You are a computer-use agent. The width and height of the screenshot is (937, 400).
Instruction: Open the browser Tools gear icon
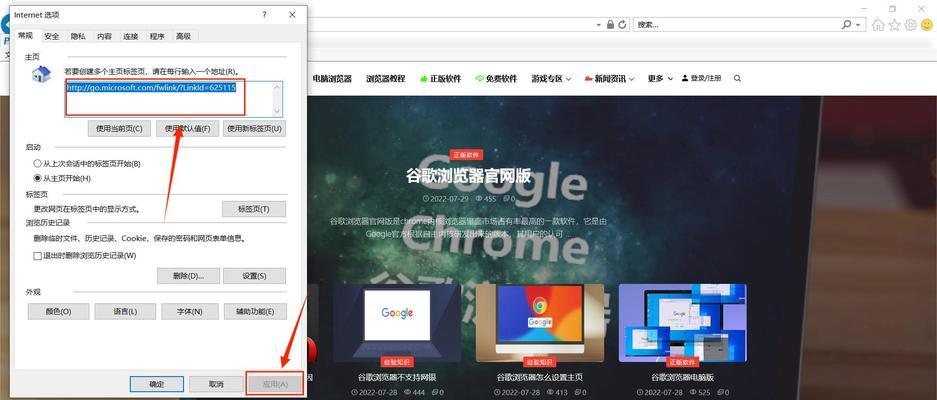coord(910,25)
